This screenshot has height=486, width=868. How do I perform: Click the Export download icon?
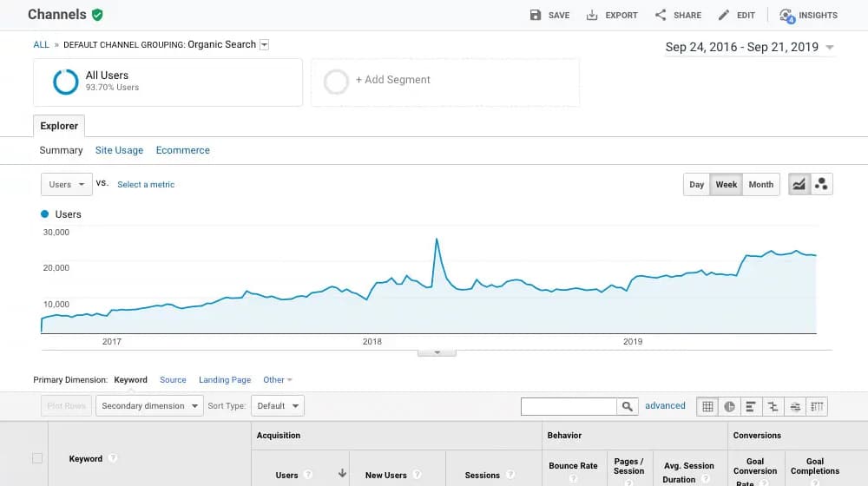click(592, 15)
